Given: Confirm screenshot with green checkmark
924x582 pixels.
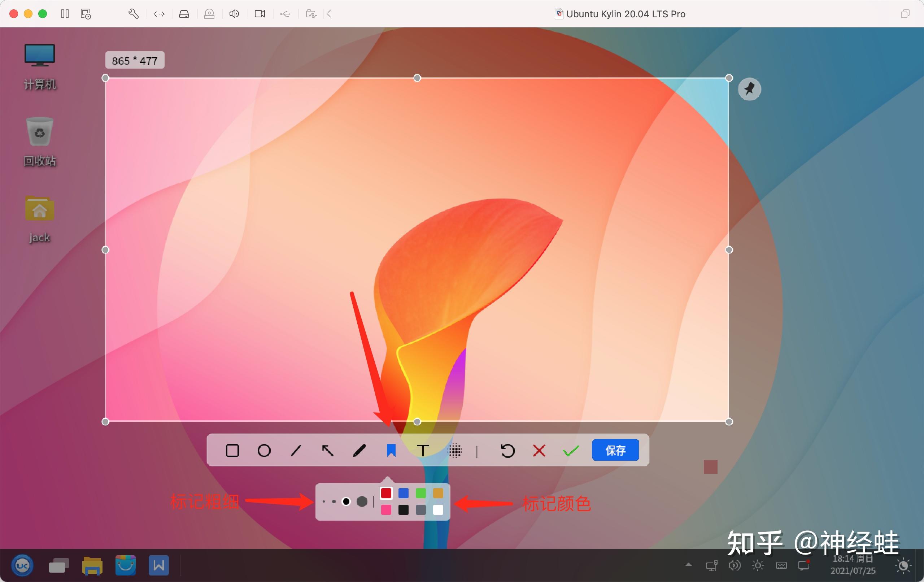Looking at the screenshot, I should pos(571,450).
